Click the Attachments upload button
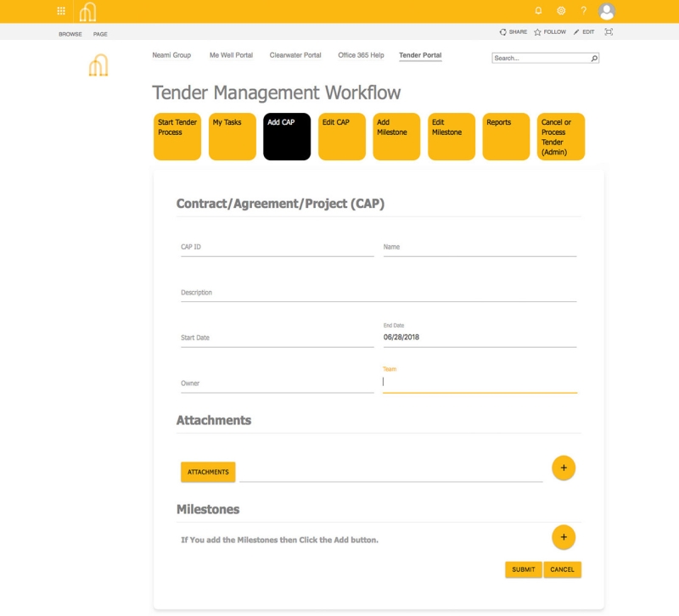679x616 pixels. [x=208, y=472]
